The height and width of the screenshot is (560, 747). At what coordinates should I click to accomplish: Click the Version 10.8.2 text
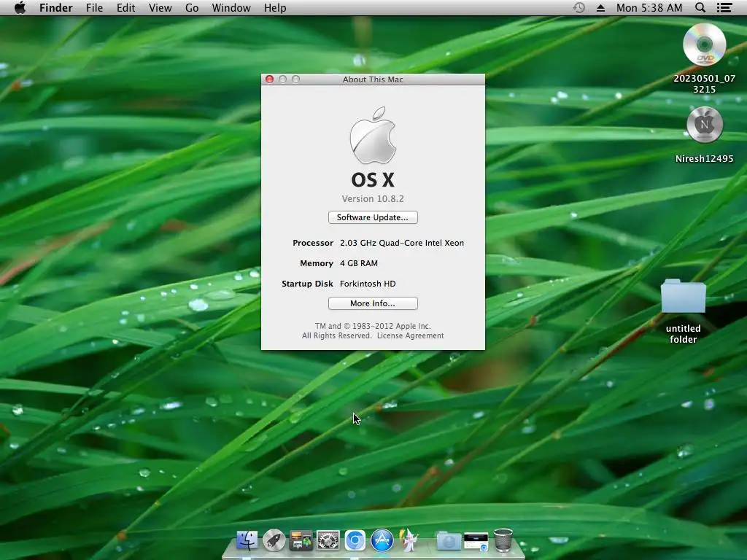pyautogui.click(x=373, y=198)
